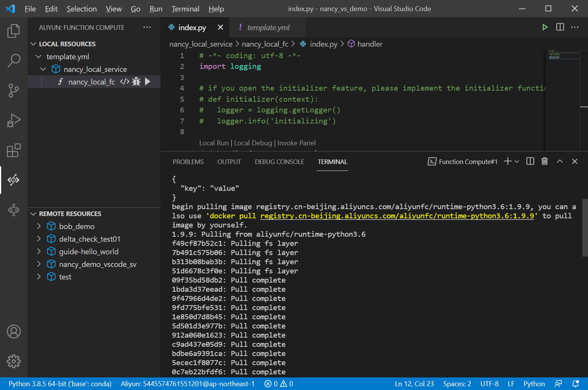Click the Local Run code lens
Image resolution: width=588 pixels, height=390 pixels.
tap(214, 143)
